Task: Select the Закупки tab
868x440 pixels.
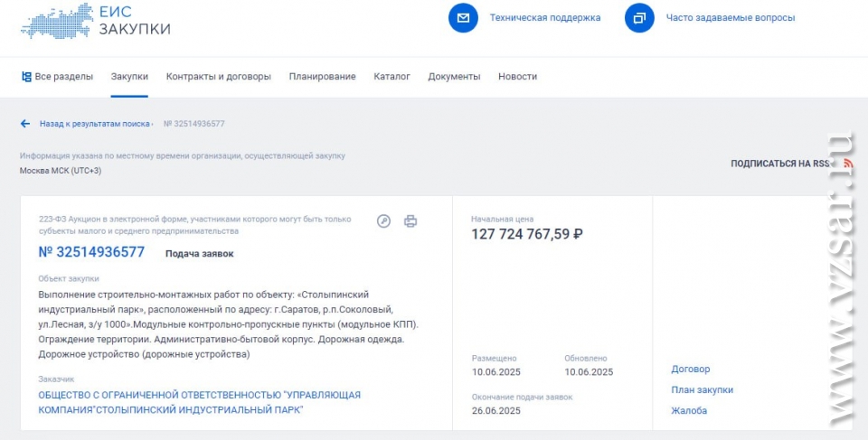Action: tap(129, 77)
